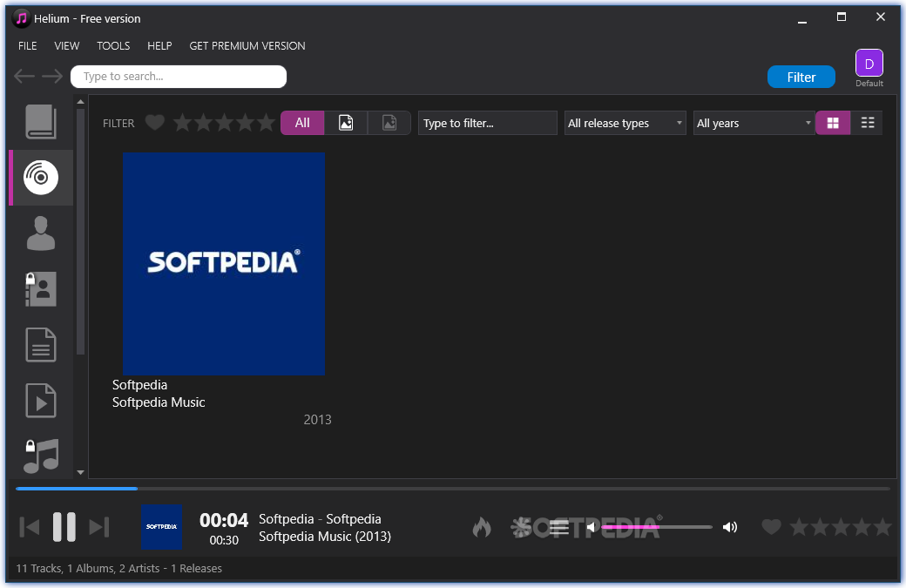
Task: Select the Albums disc icon in sidebar
Action: point(41,177)
